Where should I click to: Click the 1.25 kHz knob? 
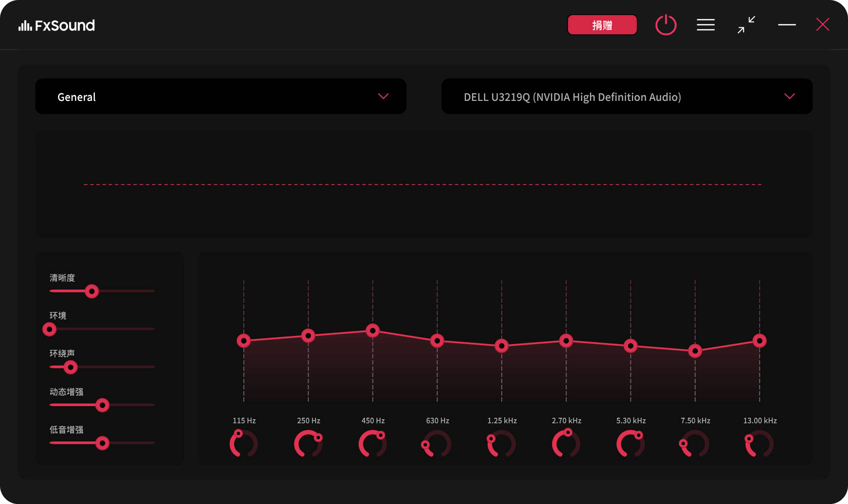point(502,443)
